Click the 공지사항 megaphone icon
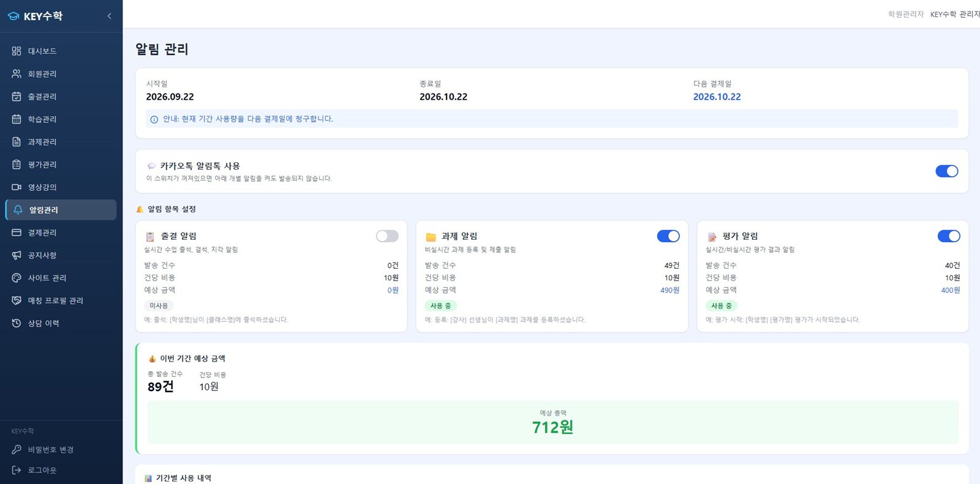Screen dimensions: 980x484 tap(17, 255)
